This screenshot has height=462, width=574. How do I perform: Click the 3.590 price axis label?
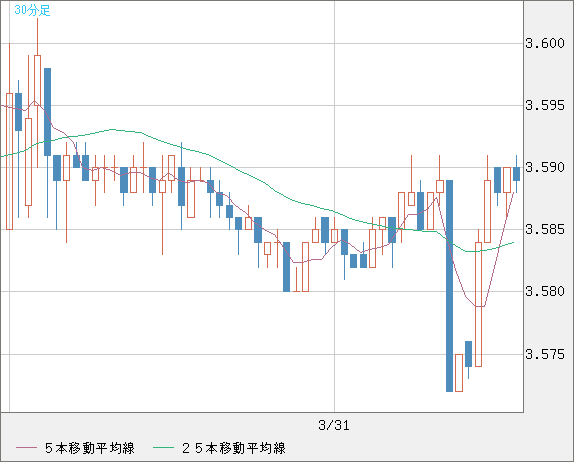click(545, 168)
